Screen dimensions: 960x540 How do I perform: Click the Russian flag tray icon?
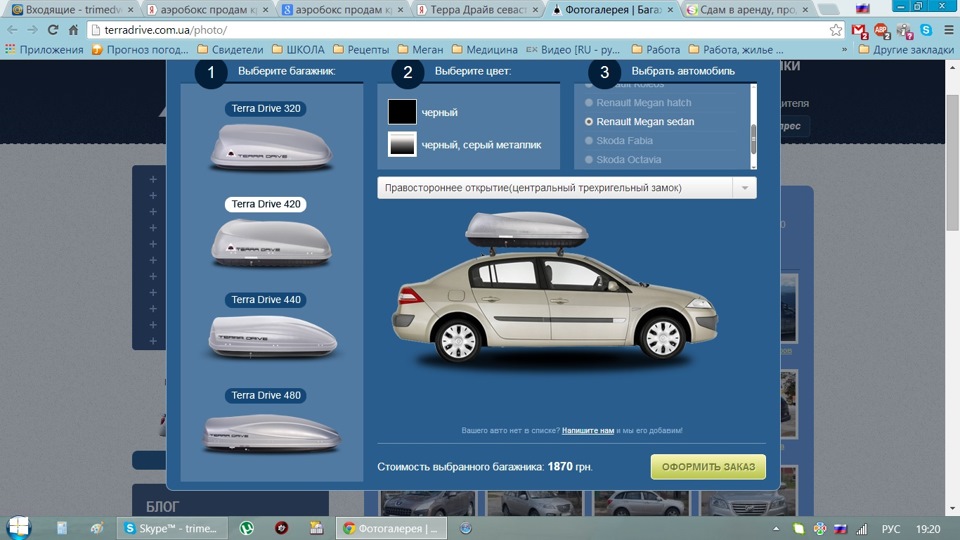[841, 528]
